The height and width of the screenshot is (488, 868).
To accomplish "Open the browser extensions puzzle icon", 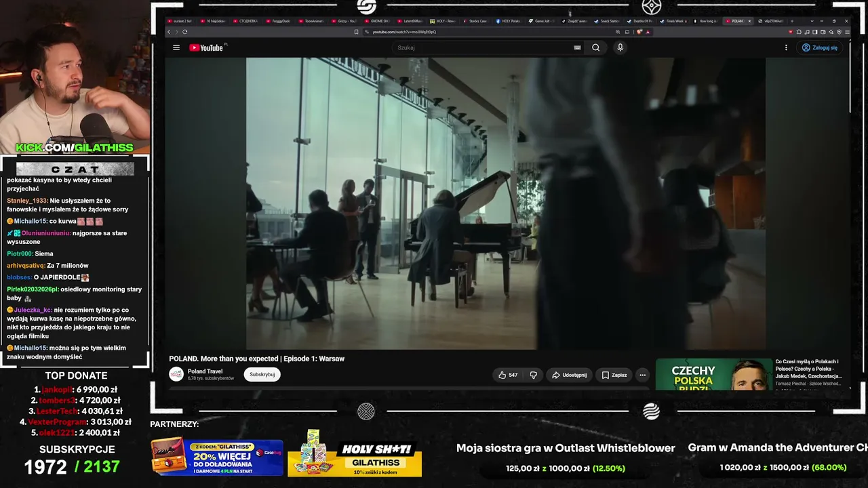I will pos(799,32).
